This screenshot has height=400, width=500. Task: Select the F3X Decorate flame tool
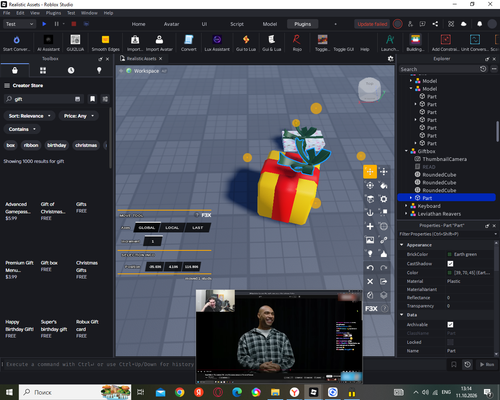click(x=384, y=254)
